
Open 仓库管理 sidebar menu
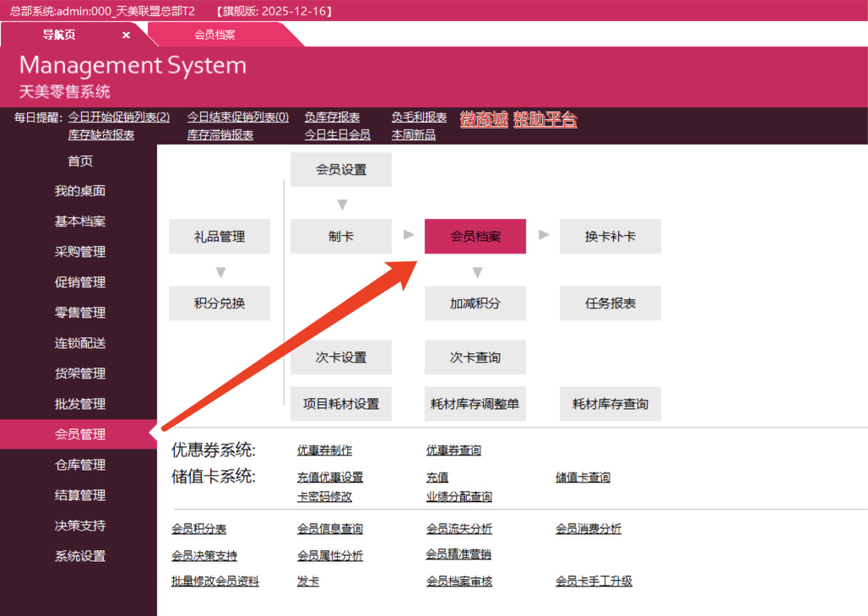coord(80,465)
